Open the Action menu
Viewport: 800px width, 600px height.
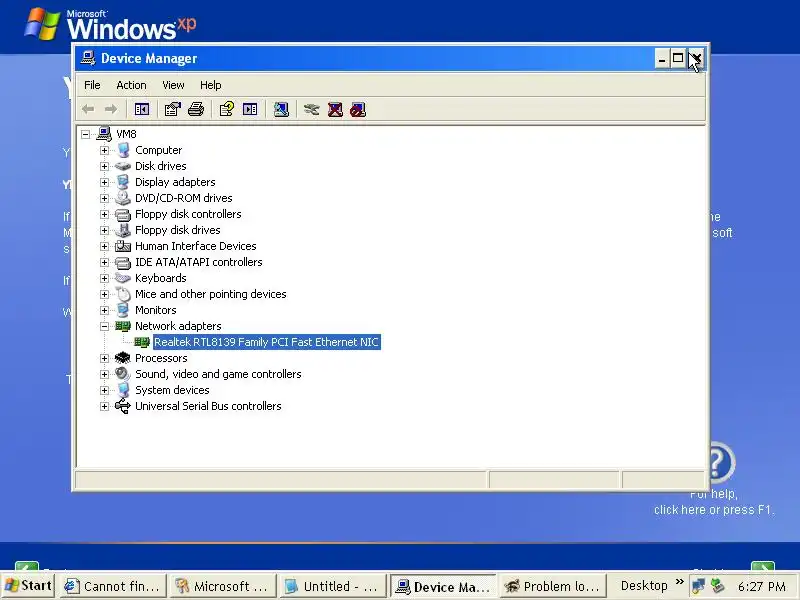pos(131,85)
